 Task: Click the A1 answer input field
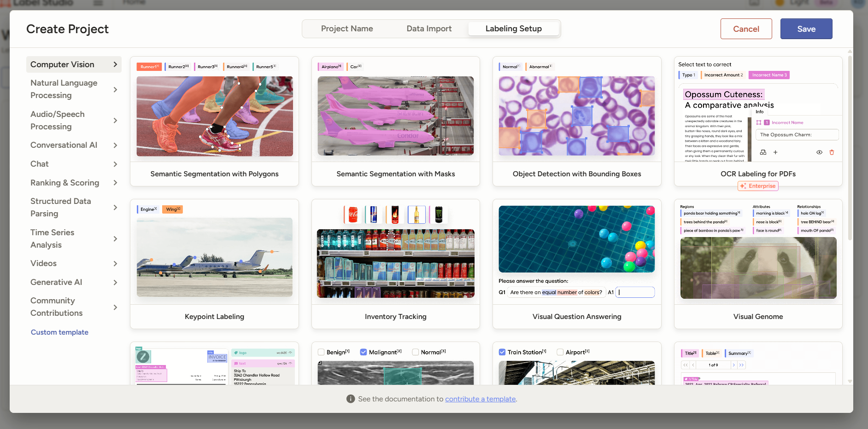point(635,292)
